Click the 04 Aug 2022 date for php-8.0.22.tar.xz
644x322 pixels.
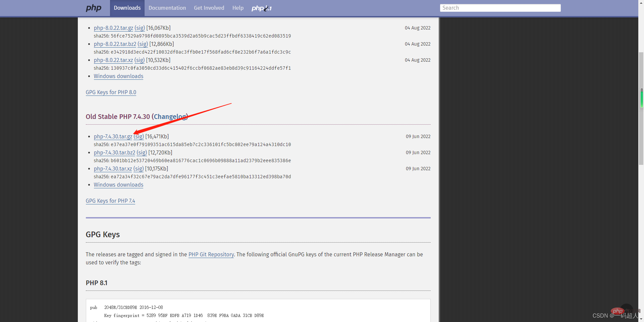pos(418,60)
